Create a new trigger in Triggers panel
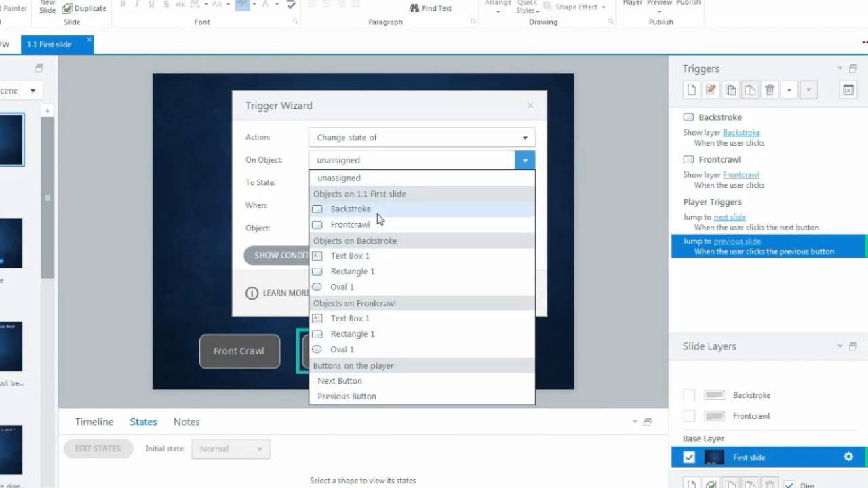 coord(691,89)
